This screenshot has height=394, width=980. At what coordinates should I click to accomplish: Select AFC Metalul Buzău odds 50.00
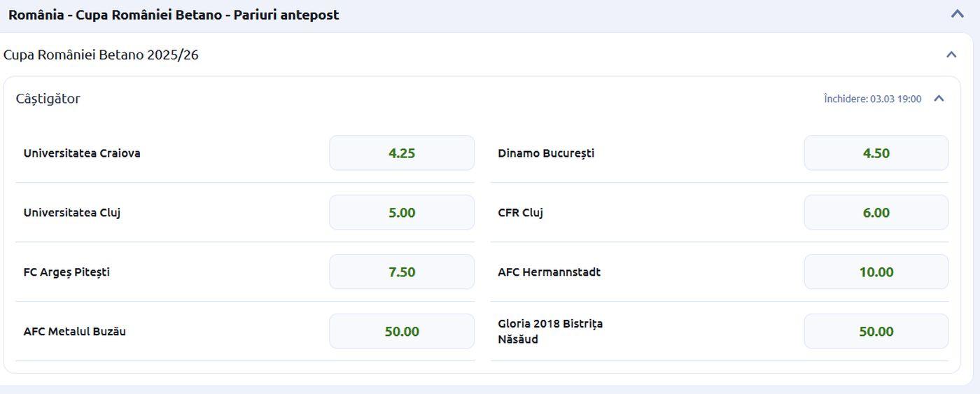coord(402,332)
